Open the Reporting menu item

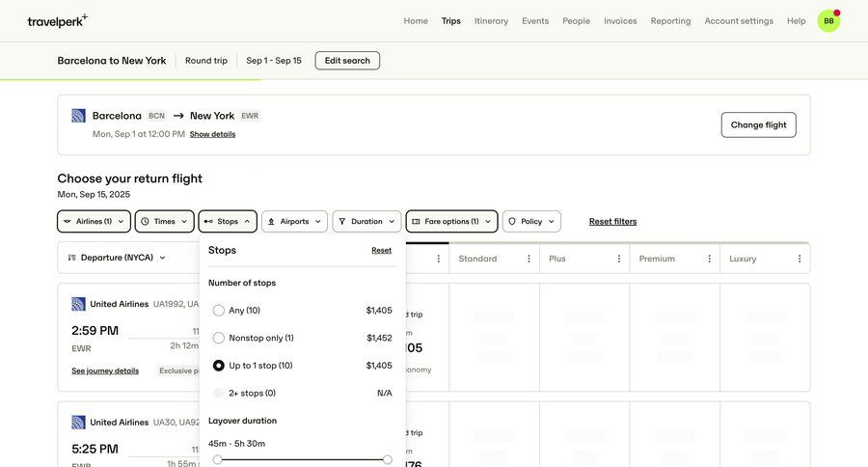[x=670, y=20]
